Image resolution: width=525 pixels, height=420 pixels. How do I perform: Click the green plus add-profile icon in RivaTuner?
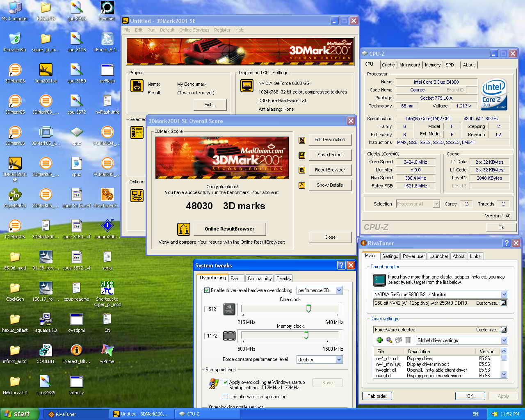(x=380, y=340)
